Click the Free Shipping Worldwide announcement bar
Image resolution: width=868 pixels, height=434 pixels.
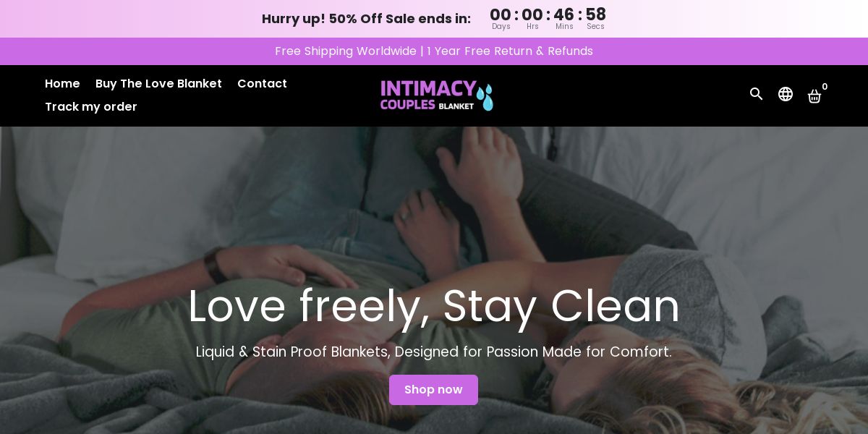[434, 51]
